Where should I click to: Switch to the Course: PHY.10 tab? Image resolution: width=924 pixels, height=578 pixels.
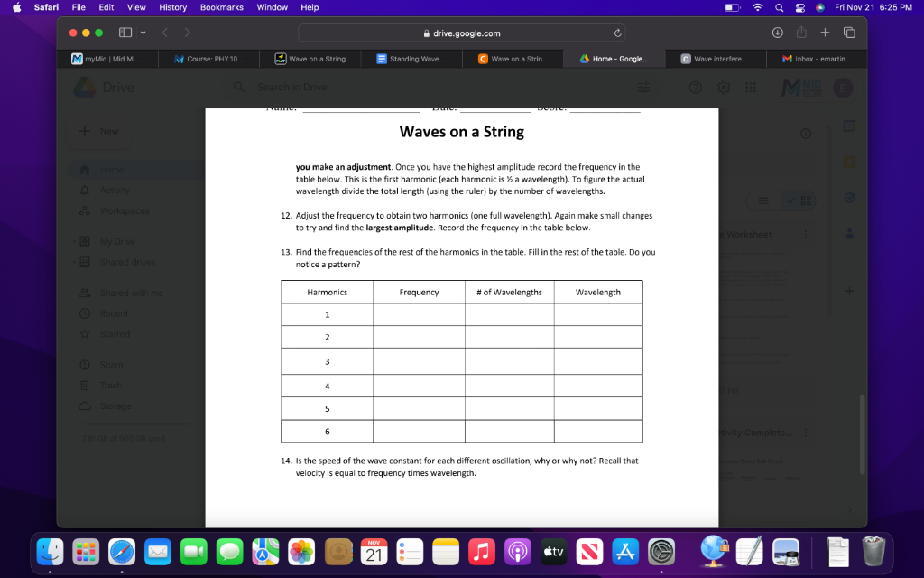pyautogui.click(x=209, y=59)
